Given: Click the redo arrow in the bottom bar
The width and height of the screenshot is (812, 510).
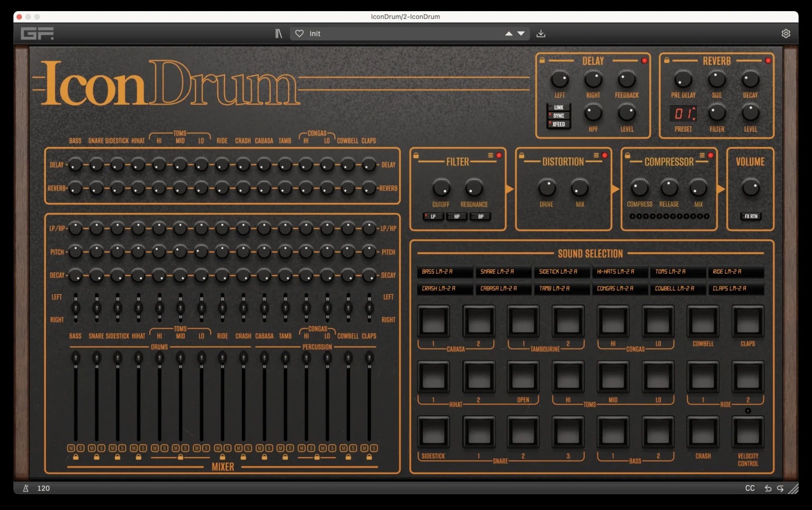Looking at the screenshot, I should 781,488.
